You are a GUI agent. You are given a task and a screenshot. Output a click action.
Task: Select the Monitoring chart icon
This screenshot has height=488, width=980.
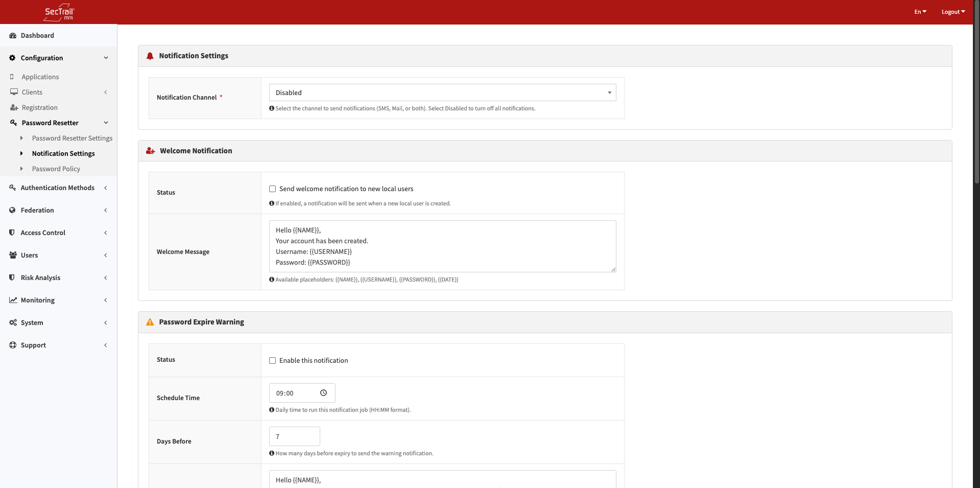tap(12, 300)
